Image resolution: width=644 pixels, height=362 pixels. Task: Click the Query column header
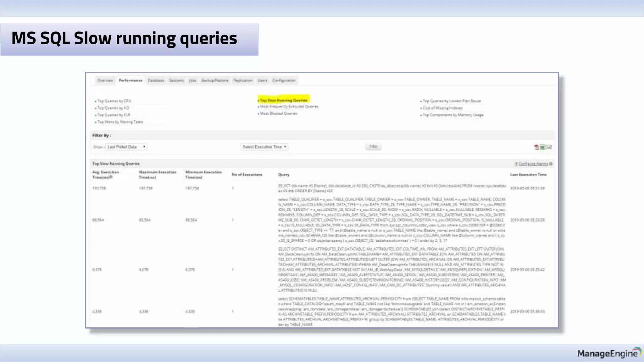(x=284, y=175)
